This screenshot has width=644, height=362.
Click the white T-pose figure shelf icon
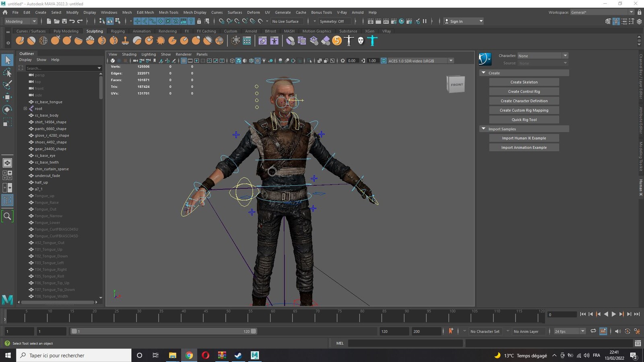pyautogui.click(x=349, y=41)
